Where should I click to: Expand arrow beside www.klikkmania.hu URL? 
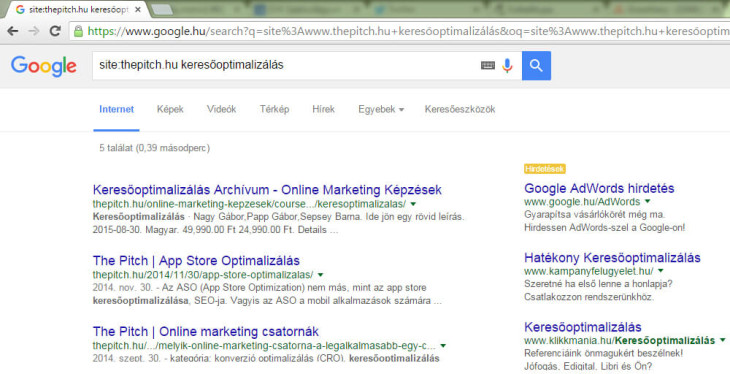(x=723, y=340)
